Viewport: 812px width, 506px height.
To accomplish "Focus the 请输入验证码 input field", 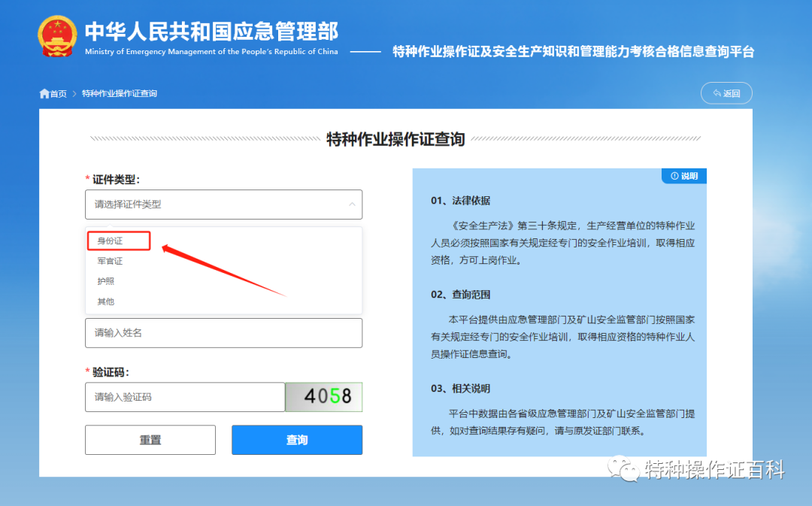I will [x=185, y=397].
